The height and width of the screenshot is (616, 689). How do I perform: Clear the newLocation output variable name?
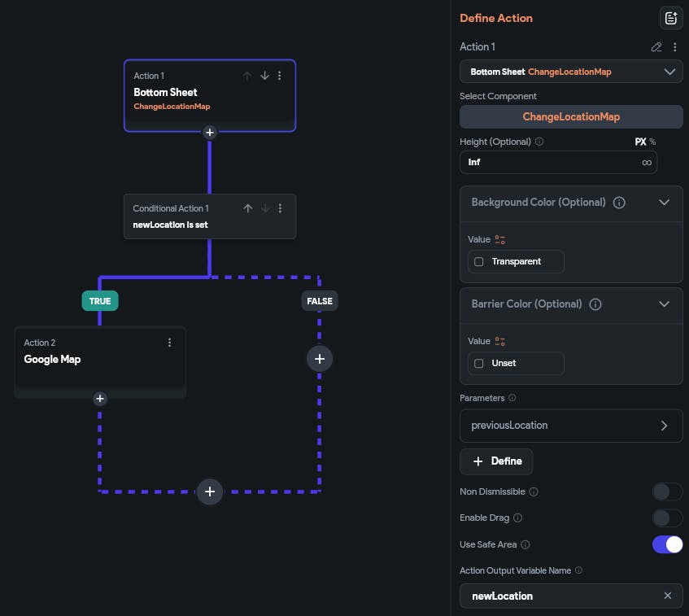668,596
